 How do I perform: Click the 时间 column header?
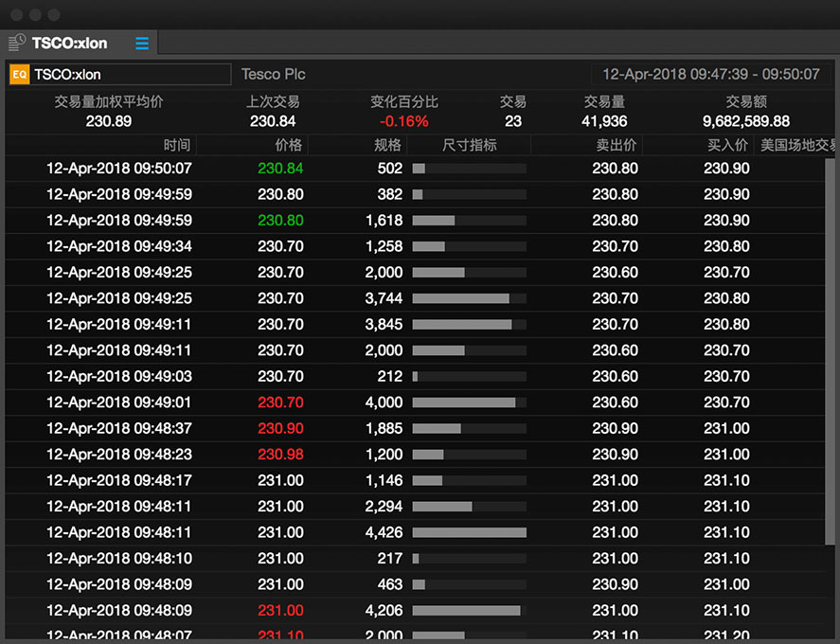click(175, 145)
